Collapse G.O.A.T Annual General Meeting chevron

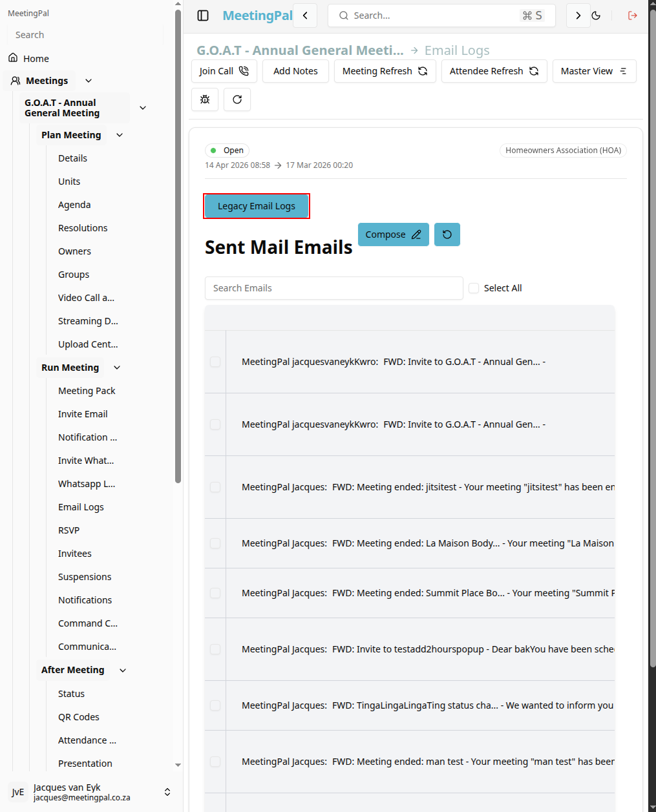[143, 108]
